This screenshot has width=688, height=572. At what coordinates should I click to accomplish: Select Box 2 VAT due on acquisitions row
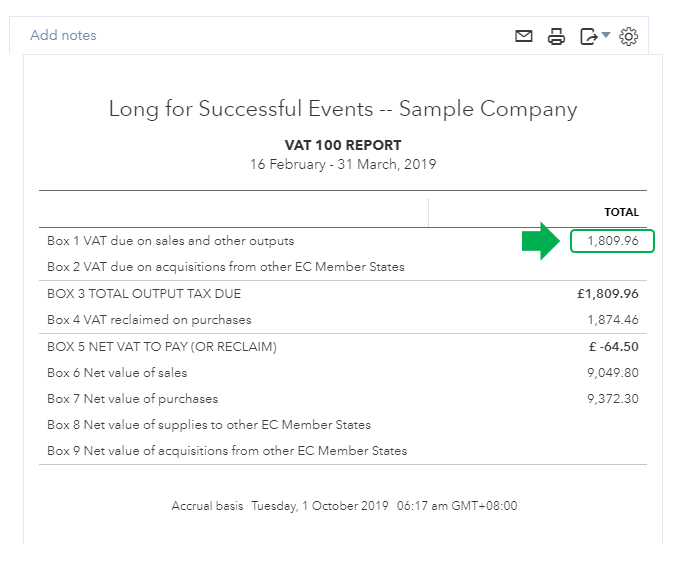coord(226,267)
